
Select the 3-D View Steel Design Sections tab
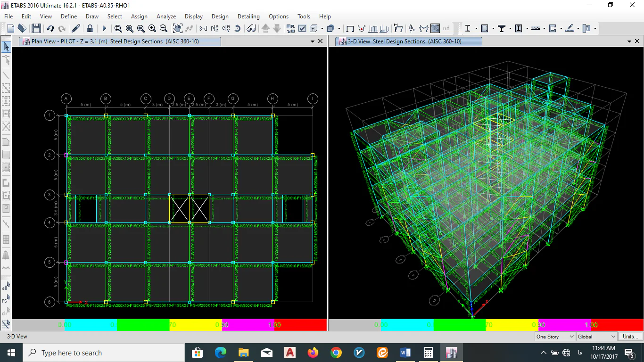coord(404,41)
